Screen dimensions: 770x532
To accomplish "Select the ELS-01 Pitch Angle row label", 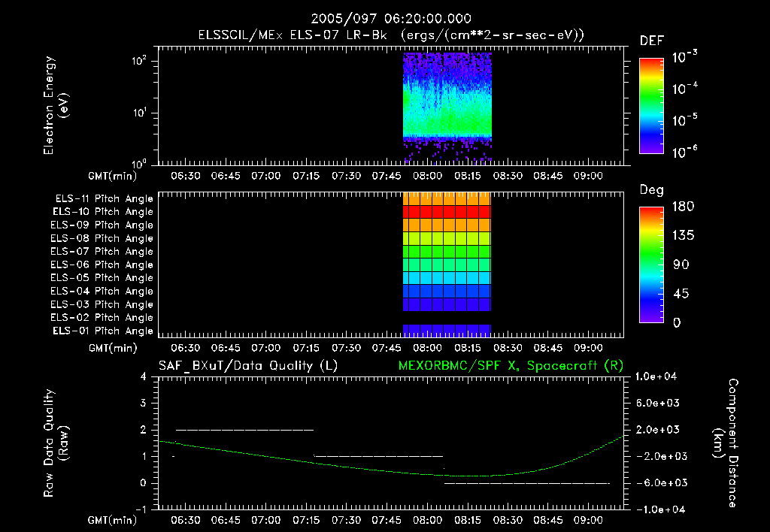I will pyautogui.click(x=103, y=331).
